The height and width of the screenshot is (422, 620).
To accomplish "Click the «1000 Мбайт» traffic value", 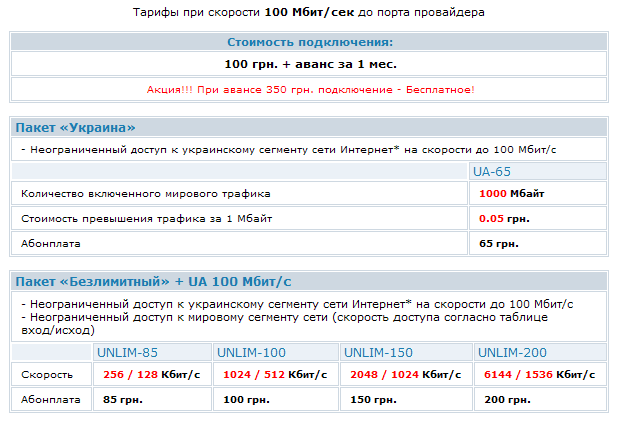I will (x=512, y=193).
